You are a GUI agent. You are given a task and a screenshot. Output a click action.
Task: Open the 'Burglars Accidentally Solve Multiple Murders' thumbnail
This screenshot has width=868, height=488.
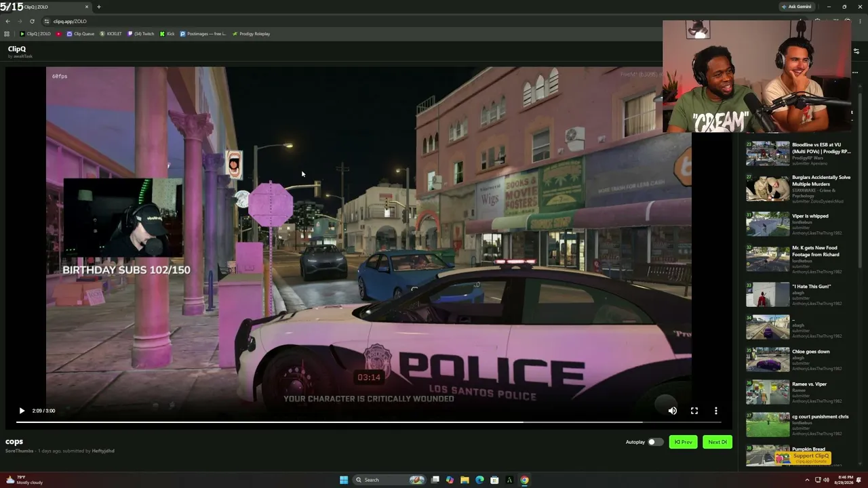point(768,189)
